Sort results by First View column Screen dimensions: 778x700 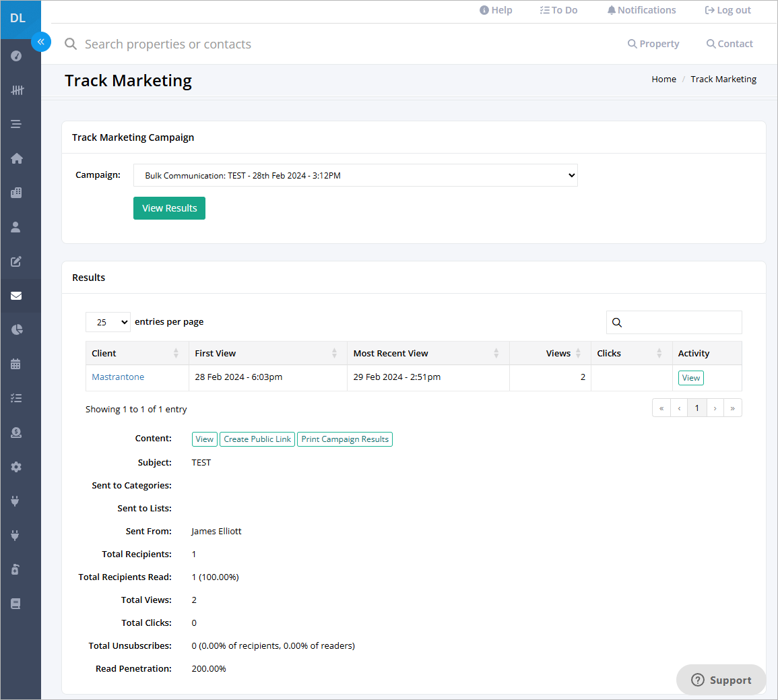pyautogui.click(x=267, y=353)
